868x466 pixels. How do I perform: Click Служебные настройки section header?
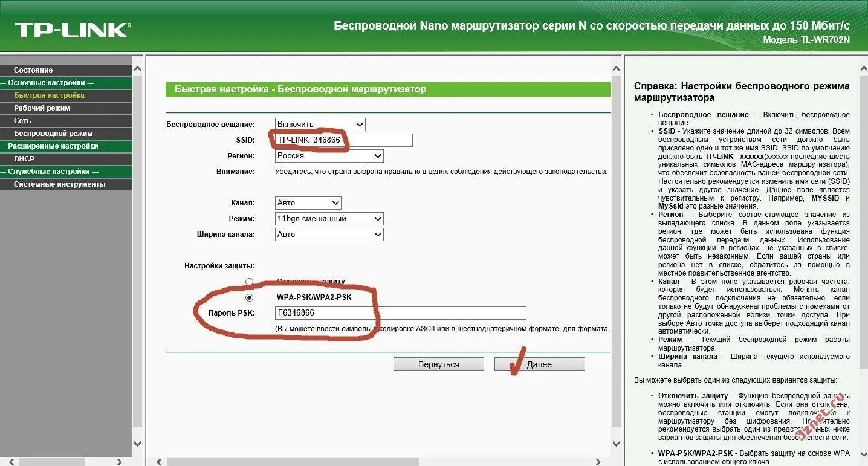click(66, 172)
